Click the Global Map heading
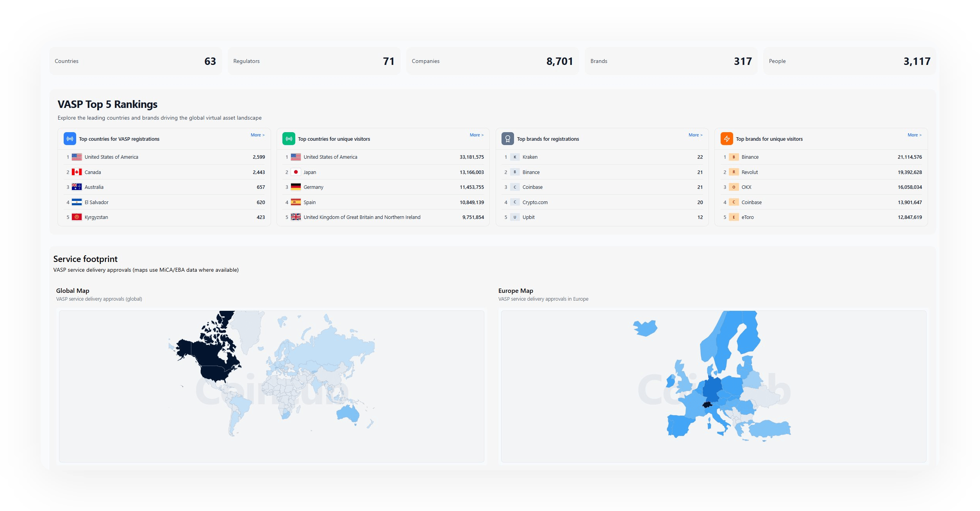Screen dimensions: 980x511 click(73, 290)
